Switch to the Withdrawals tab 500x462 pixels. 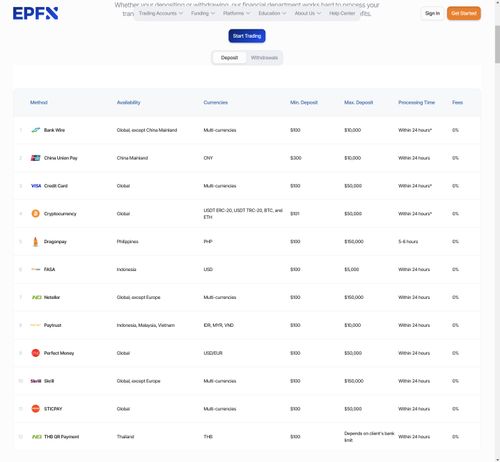pyautogui.click(x=264, y=58)
